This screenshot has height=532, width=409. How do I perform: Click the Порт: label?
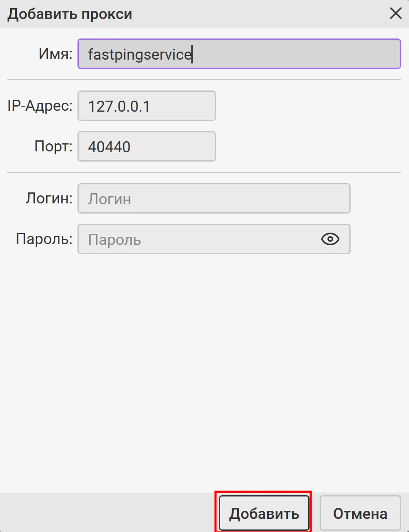click(53, 146)
